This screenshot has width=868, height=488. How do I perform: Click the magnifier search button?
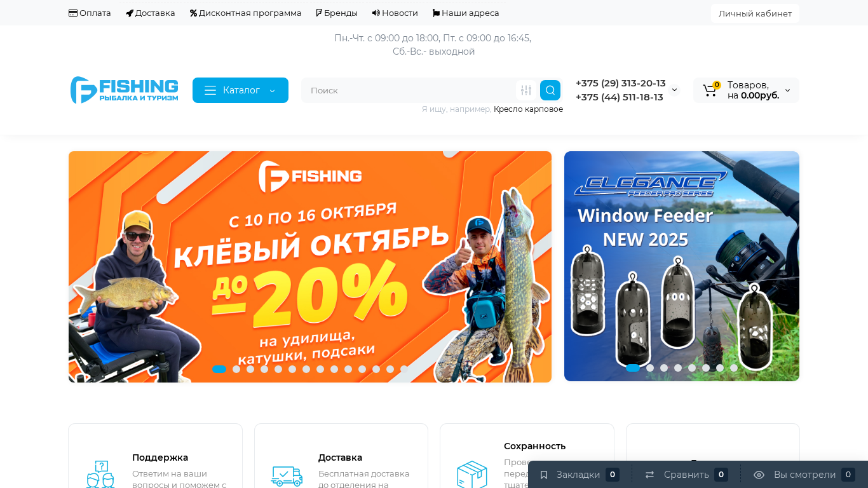pos(550,90)
